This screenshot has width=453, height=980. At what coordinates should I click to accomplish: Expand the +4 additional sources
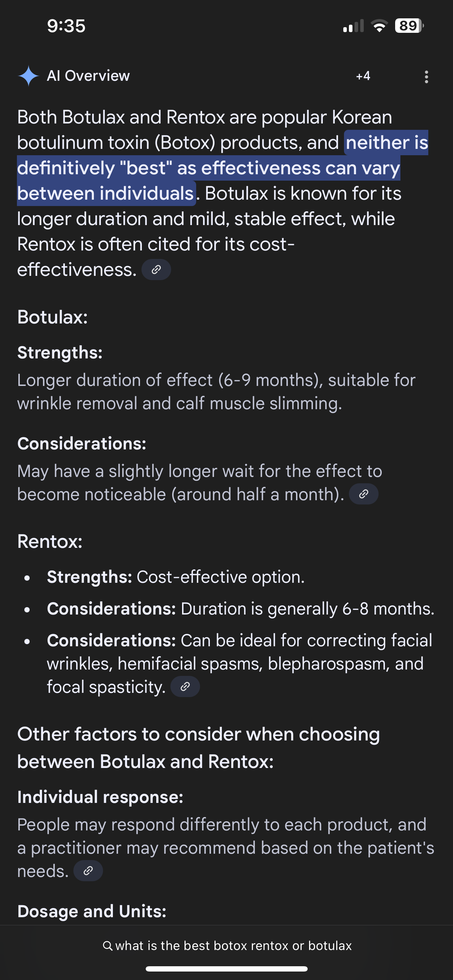pos(363,76)
